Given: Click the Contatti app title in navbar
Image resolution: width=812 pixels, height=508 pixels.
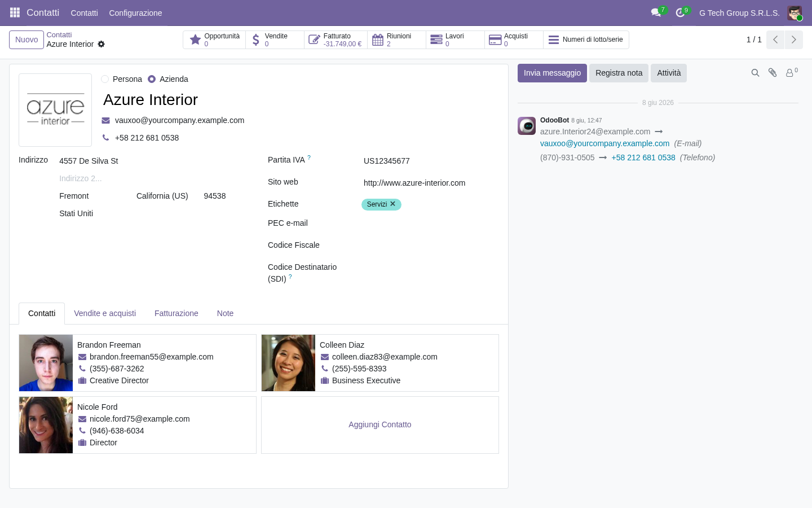Looking at the screenshot, I should tap(43, 12).
